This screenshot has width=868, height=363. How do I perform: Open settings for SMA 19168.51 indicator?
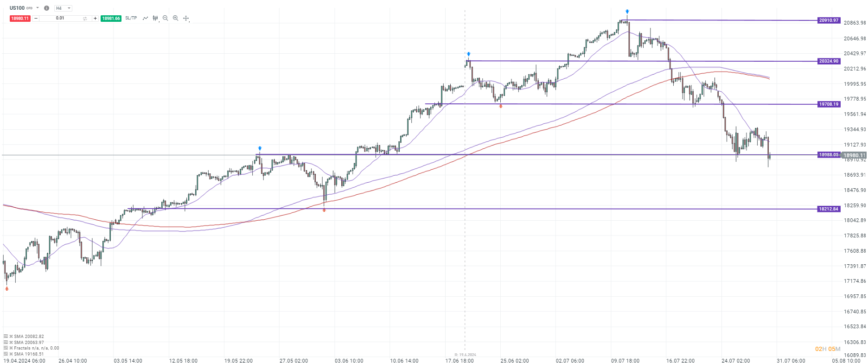(6, 354)
